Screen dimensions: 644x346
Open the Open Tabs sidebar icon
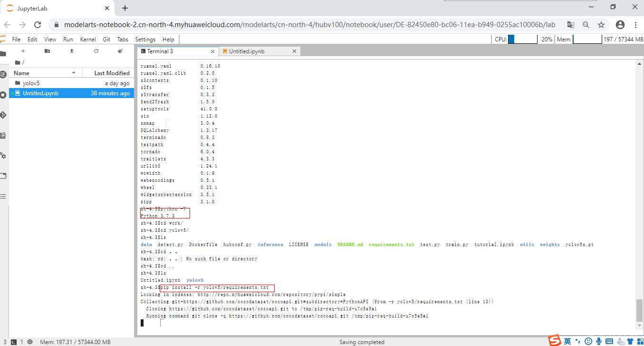click(x=2, y=176)
